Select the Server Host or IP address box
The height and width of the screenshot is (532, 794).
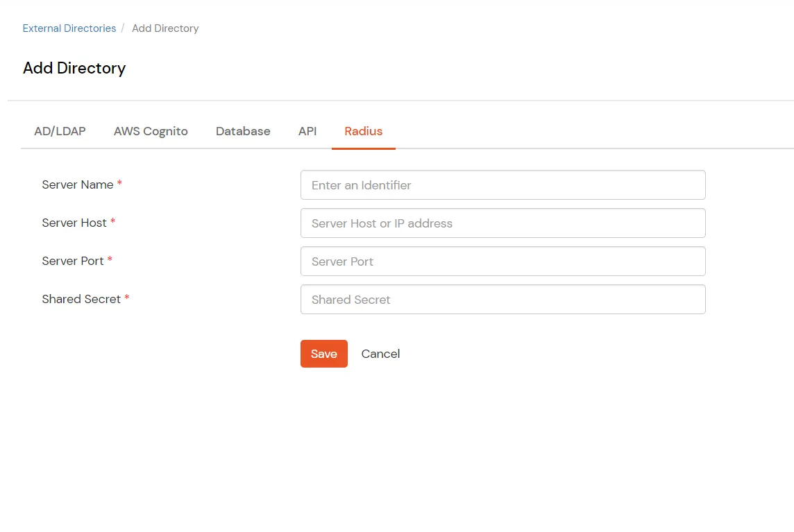[502, 223]
